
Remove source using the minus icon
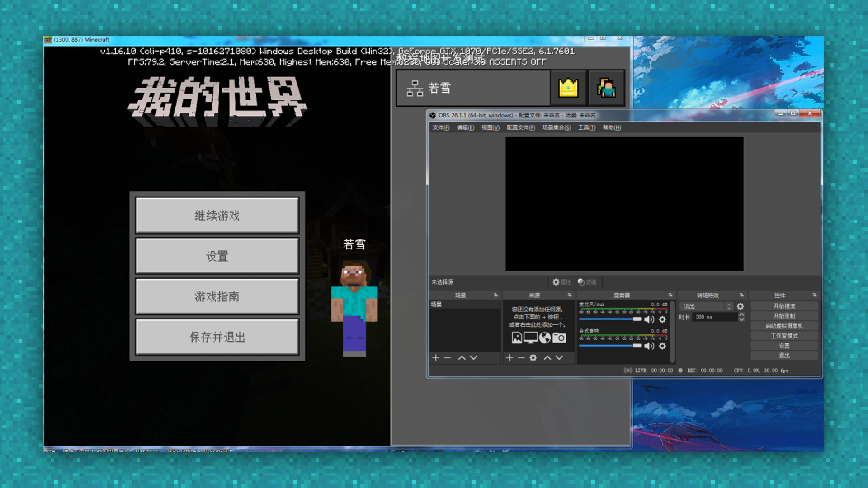click(521, 357)
